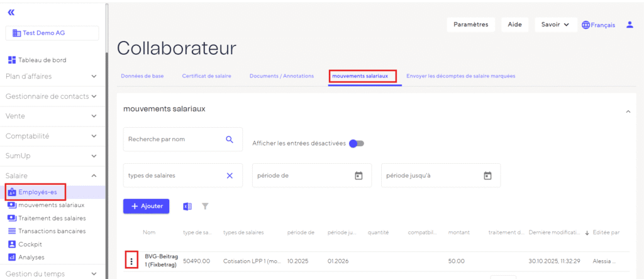
Task: Switch to Certificat de salaire tab
Action: click(x=206, y=76)
